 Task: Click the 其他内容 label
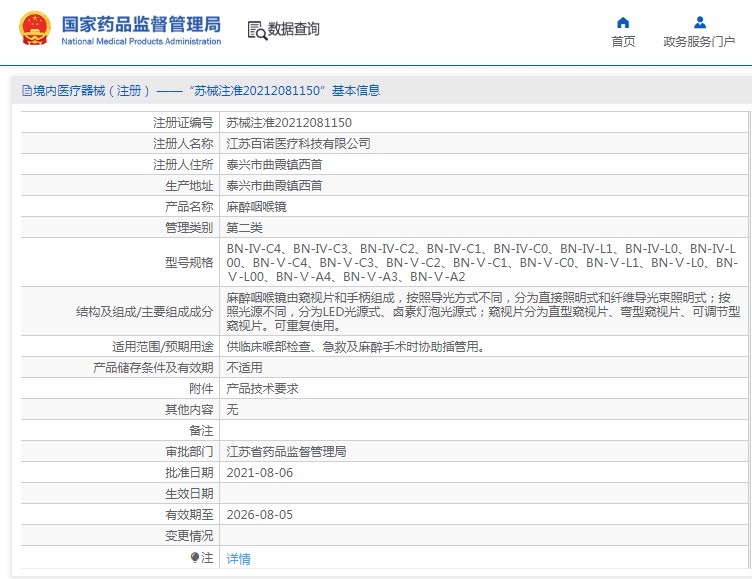coord(189,410)
